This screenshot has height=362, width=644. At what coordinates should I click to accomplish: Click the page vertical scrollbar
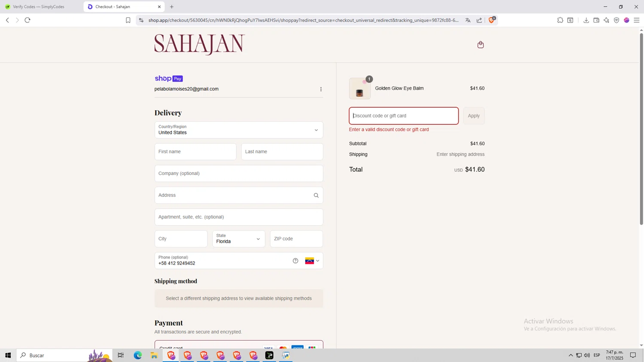[x=641, y=129]
